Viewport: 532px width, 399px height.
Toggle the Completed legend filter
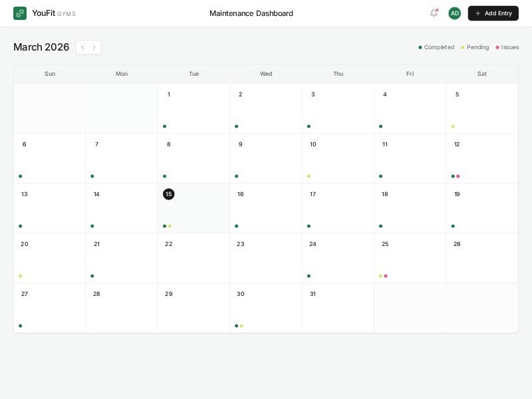point(436,47)
